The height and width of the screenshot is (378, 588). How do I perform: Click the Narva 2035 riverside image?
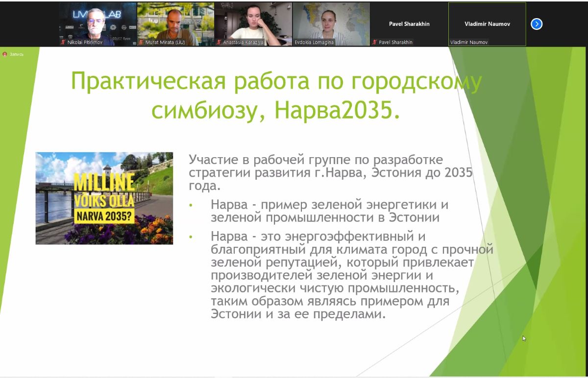click(x=104, y=198)
